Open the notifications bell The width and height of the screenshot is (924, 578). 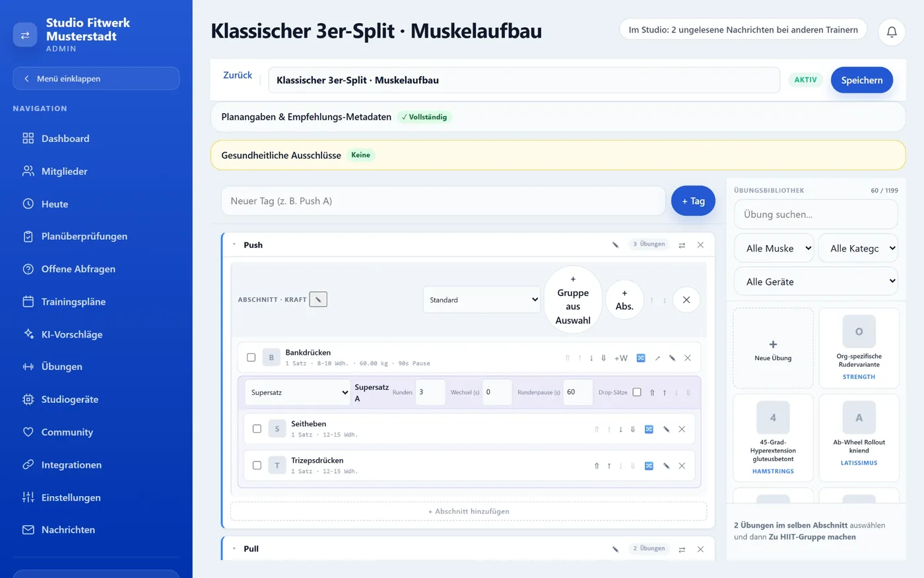[892, 31]
